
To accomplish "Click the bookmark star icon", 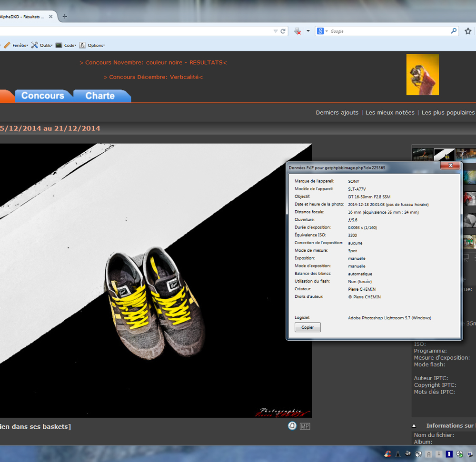I will point(468,31).
